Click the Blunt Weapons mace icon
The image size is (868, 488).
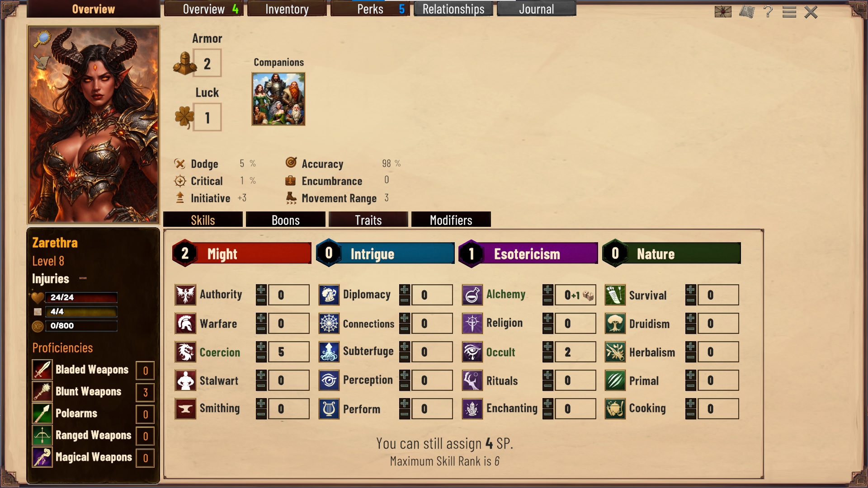tap(42, 392)
